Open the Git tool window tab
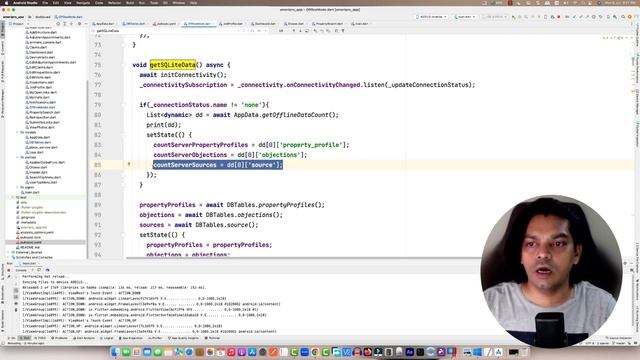The height and width of the screenshot is (360, 640). (12, 338)
